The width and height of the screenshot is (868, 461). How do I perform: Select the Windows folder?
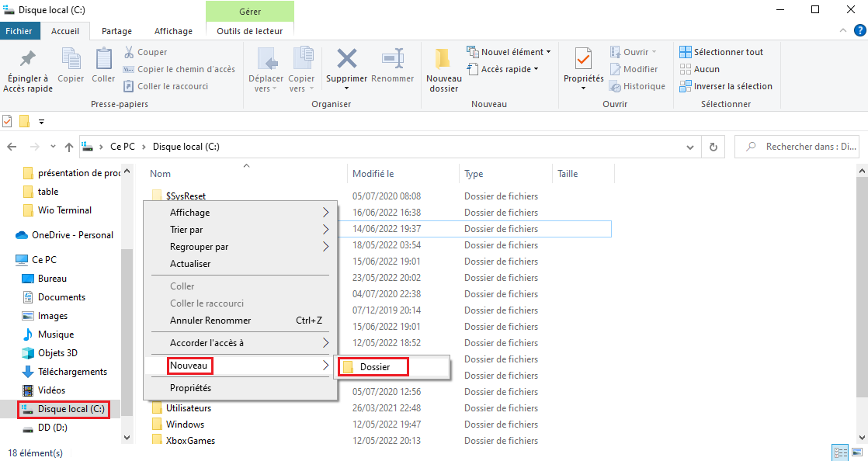185,425
